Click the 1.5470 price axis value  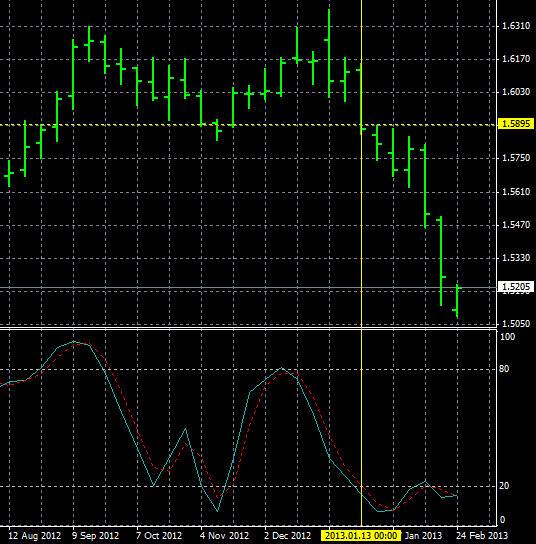(x=516, y=225)
